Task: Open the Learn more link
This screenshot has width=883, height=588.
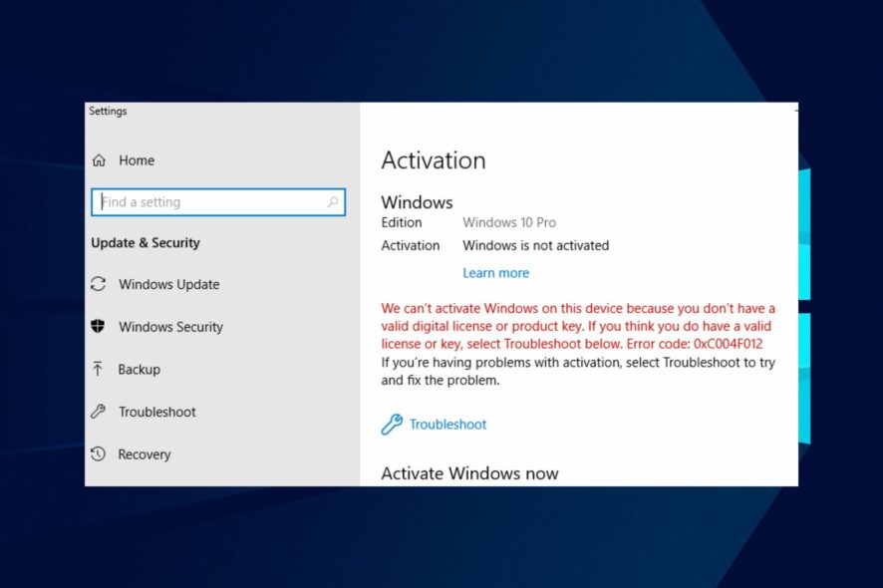Action: (x=495, y=272)
